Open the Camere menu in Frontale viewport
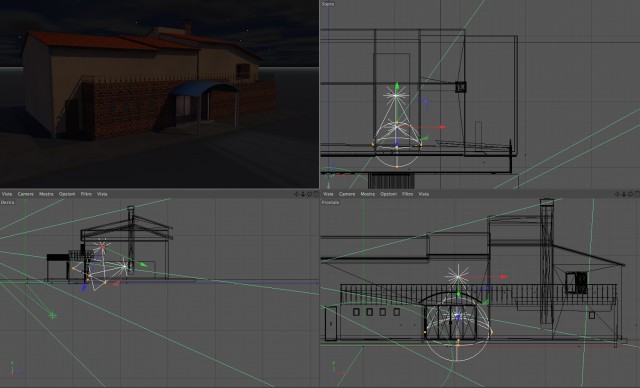Viewport: 640px width, 388px height. (x=347, y=194)
